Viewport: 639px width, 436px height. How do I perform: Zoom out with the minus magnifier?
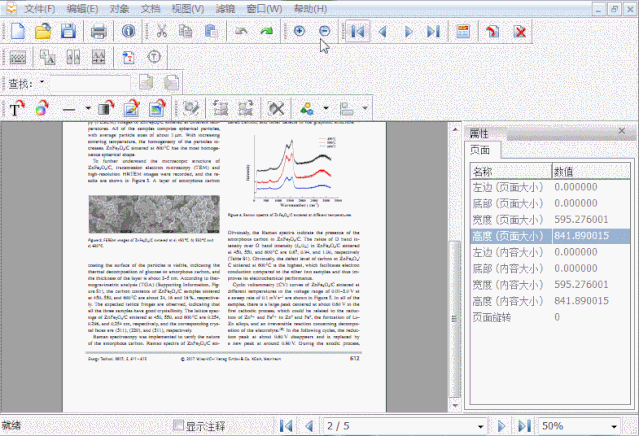coord(324,31)
